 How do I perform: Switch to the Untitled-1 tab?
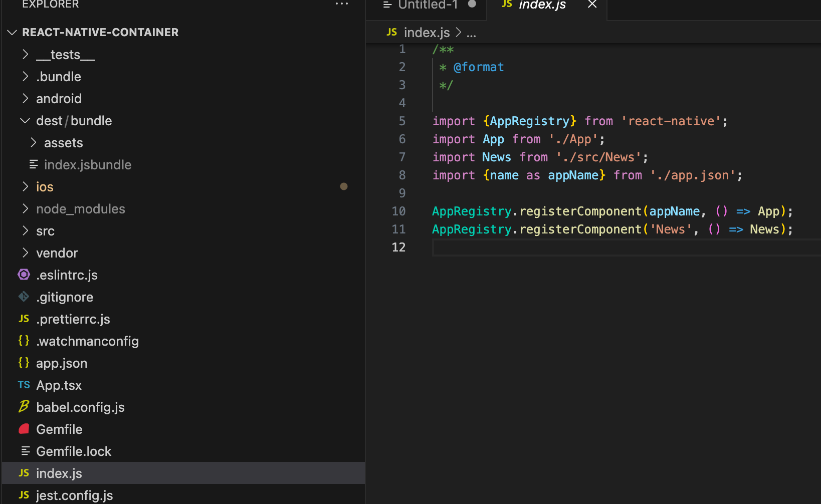click(x=428, y=5)
